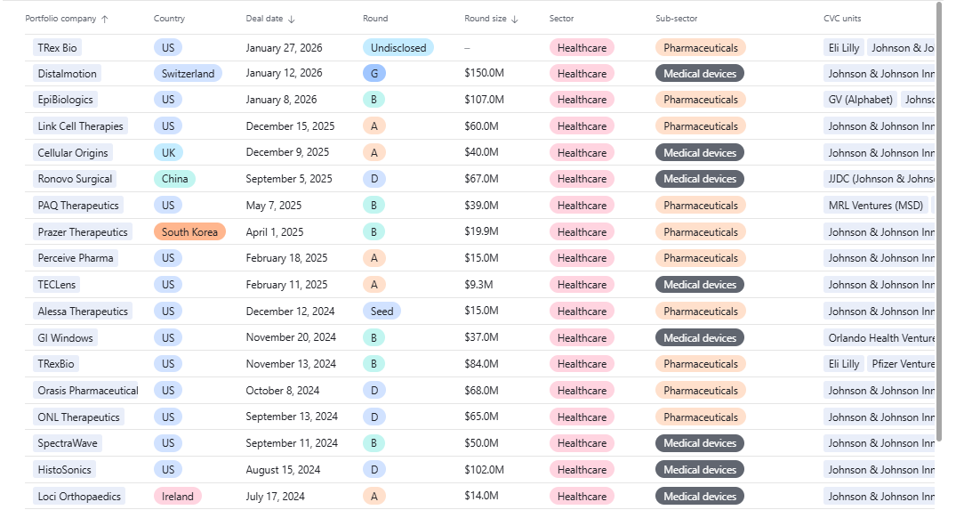Open the Pfizer Ventures CVC unit tag
The width and height of the screenshot is (980, 510).
pyautogui.click(x=902, y=364)
